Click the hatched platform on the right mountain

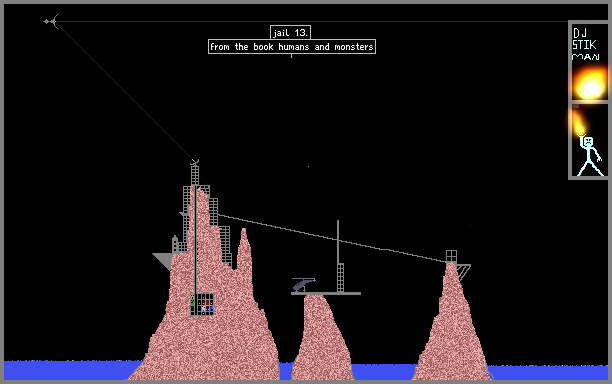point(464,271)
